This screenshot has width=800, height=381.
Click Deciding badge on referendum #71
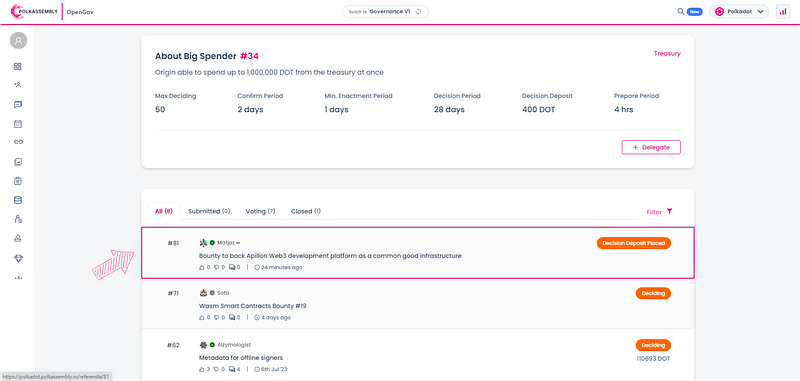[653, 293]
